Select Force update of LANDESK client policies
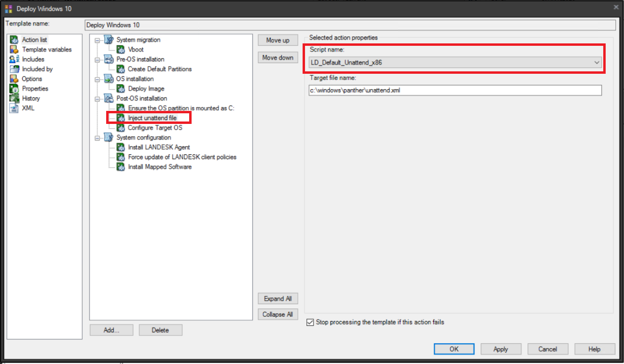The height and width of the screenshot is (364, 624). (x=182, y=157)
